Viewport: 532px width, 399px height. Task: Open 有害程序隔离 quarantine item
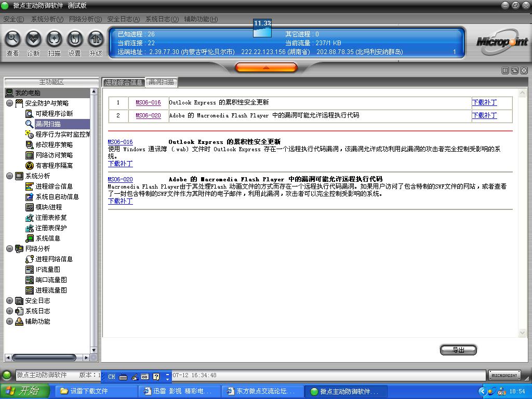[x=49, y=166]
